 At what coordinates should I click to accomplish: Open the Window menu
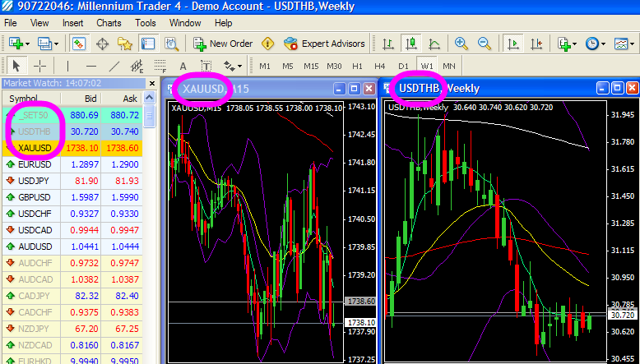click(185, 23)
